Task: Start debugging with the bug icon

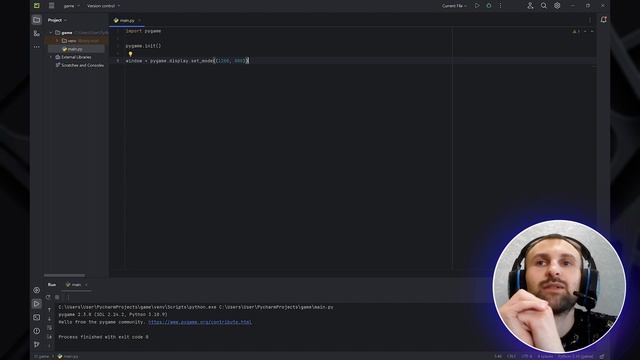Action: (489, 6)
